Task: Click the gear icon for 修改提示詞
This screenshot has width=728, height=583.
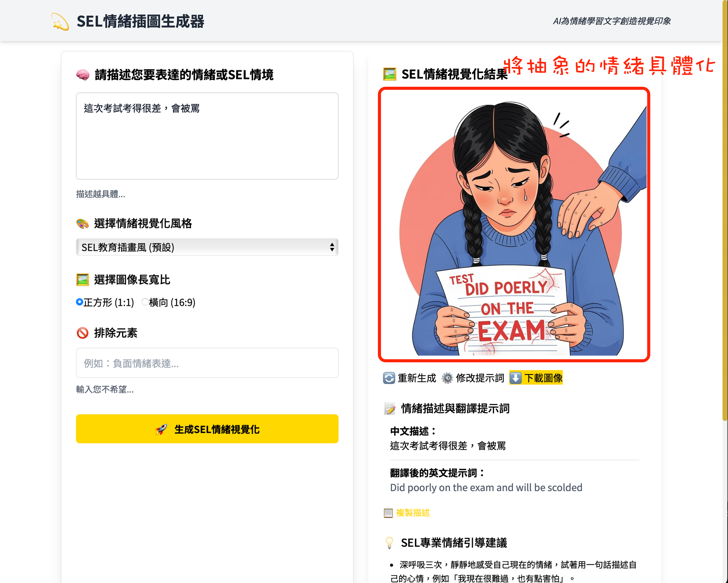Action: [447, 378]
